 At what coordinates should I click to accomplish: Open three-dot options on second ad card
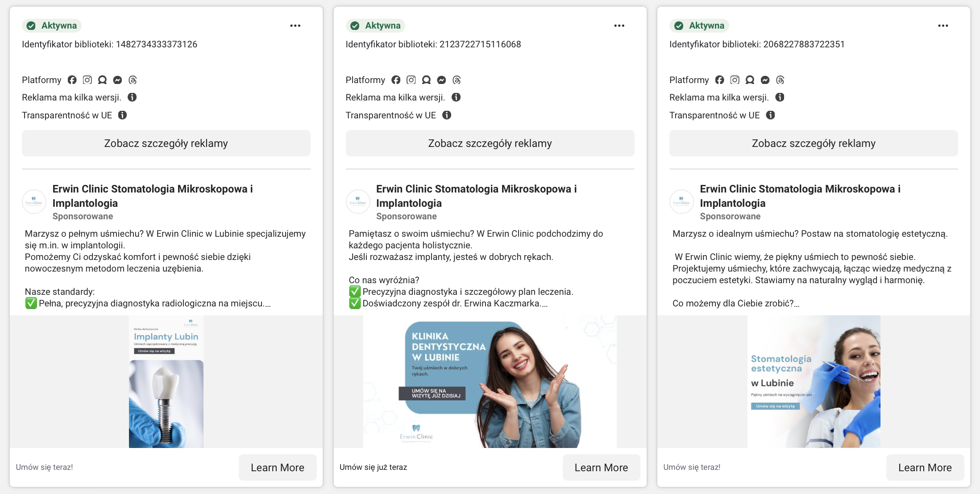click(x=619, y=25)
